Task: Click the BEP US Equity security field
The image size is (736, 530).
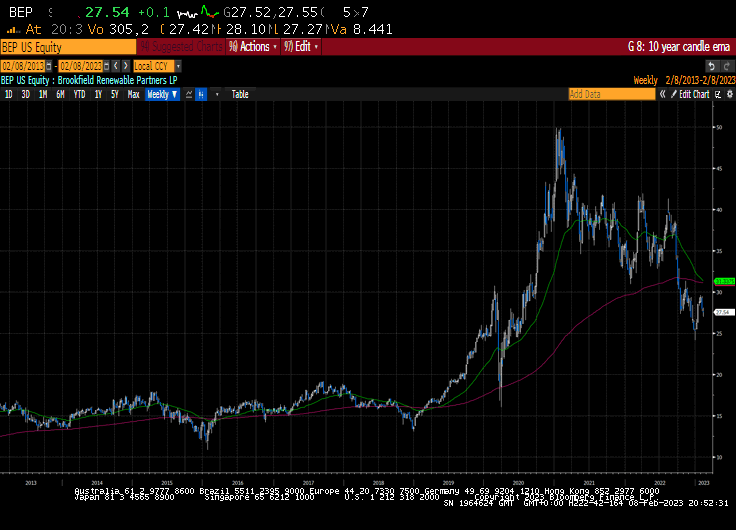Action: [68, 47]
